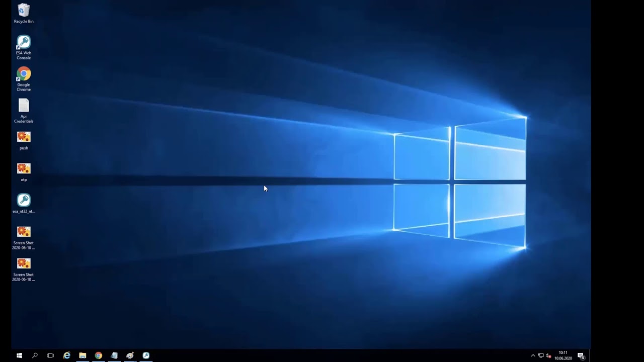Open taskbar search magnifier
The image size is (644, 362).
tap(35, 355)
